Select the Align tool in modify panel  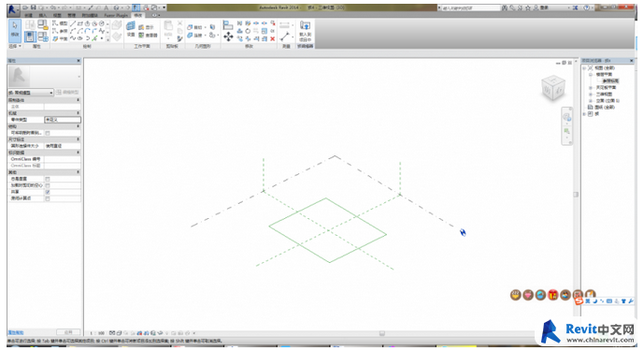[x=228, y=25]
